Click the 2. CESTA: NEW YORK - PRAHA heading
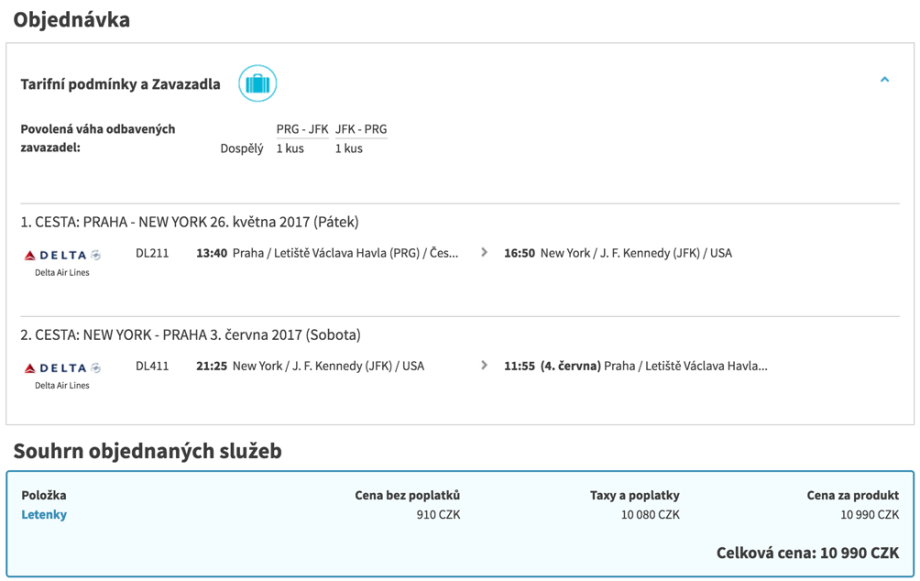The height and width of the screenshot is (581, 920). (190, 335)
